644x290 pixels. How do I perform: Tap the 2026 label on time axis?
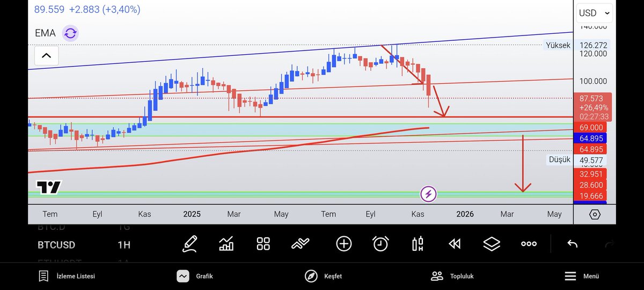(465, 214)
